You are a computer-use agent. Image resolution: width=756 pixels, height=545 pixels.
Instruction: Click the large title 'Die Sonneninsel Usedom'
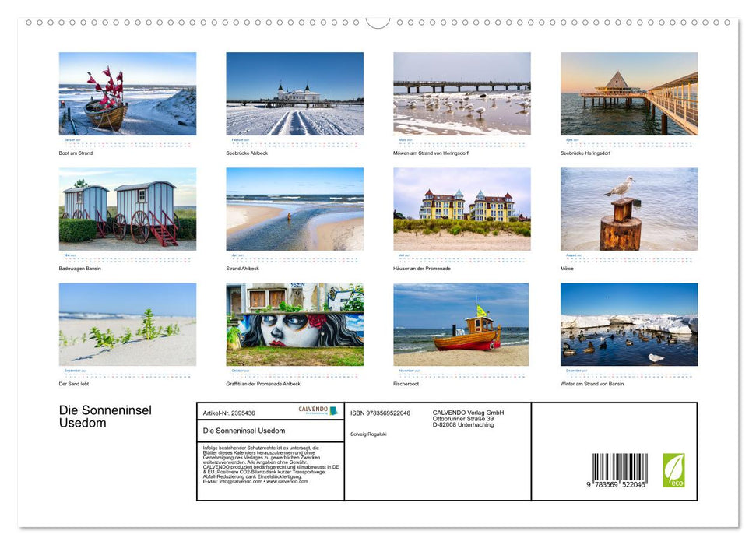click(x=105, y=417)
